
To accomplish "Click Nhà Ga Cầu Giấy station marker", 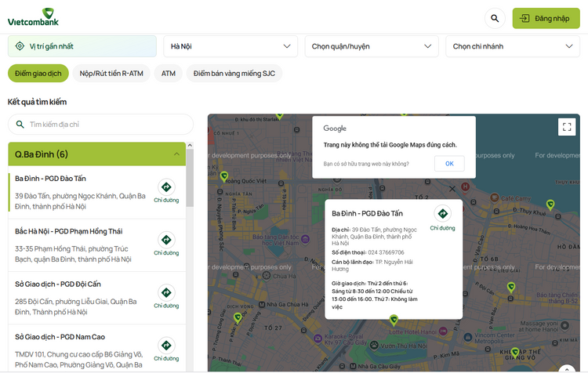I will (x=353, y=366).
